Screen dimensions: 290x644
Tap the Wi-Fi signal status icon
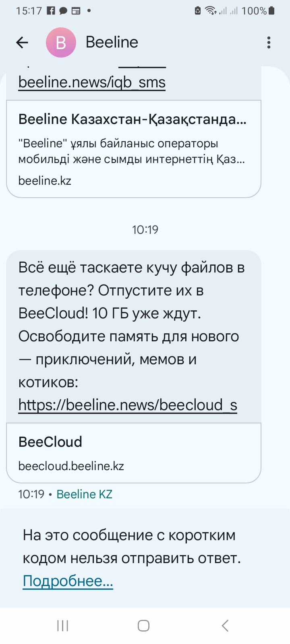click(x=211, y=11)
